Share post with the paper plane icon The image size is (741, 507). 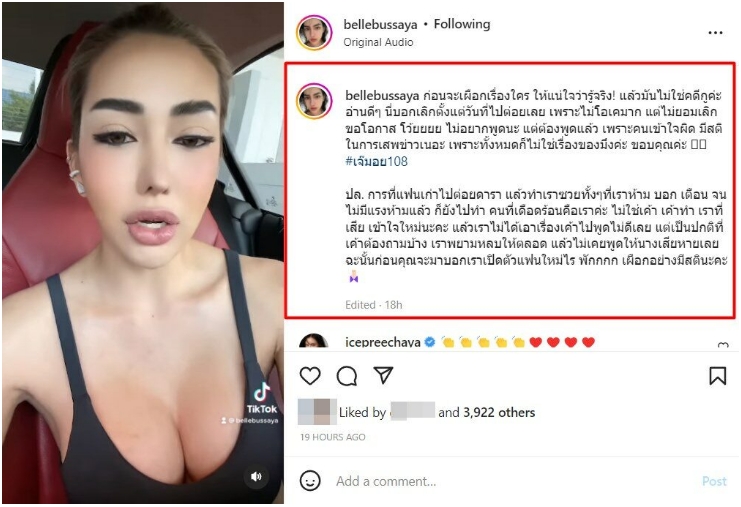[383, 375]
